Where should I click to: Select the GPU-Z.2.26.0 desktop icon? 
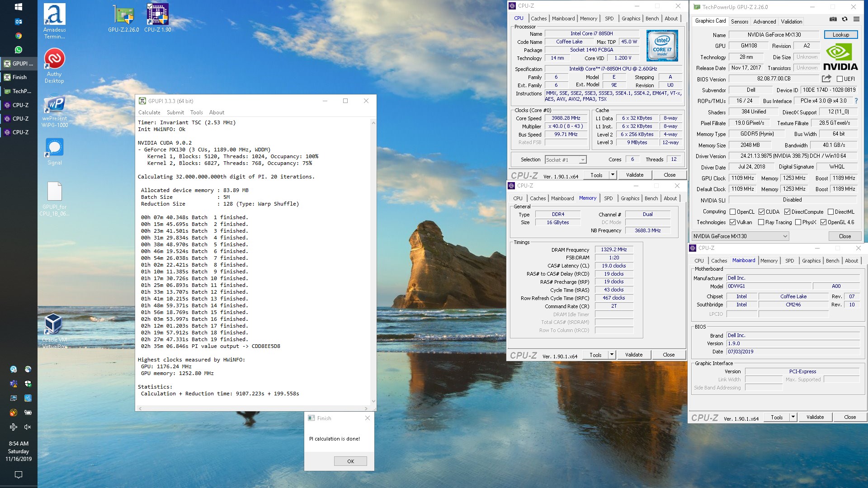123,18
